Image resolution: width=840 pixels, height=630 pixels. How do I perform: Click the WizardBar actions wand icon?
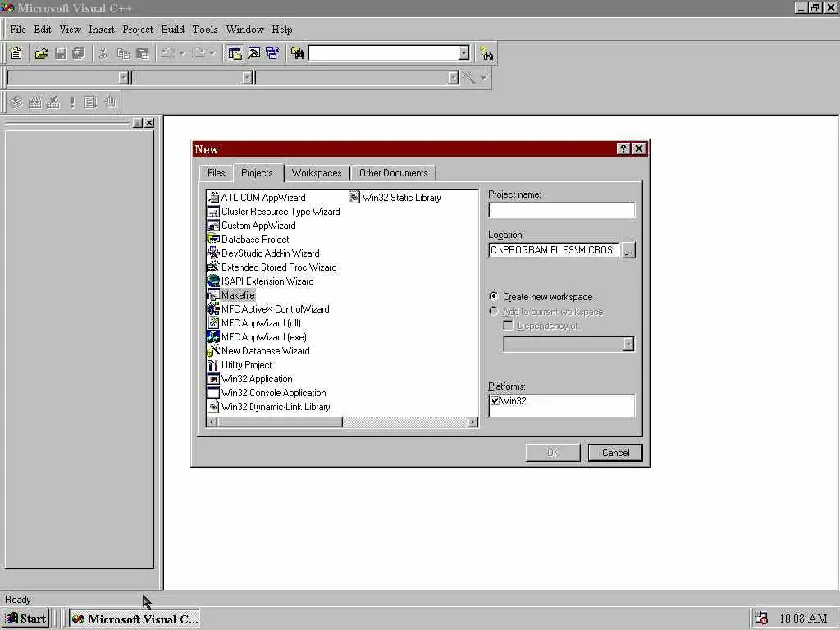(x=469, y=78)
